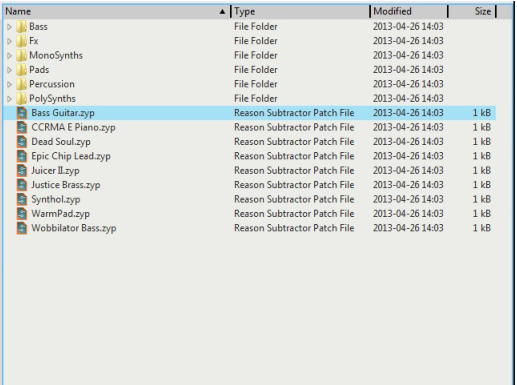Click the Bass folder icon

click(x=21, y=27)
